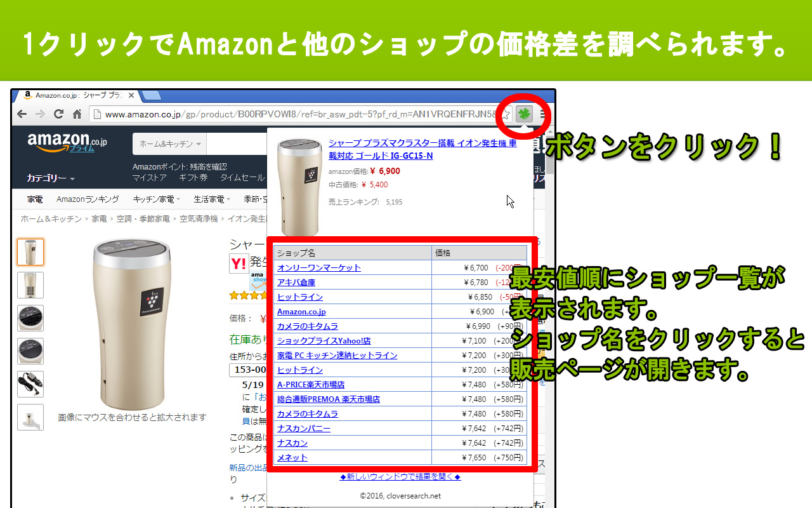Select 家電 in the subnavigation bar

click(35, 199)
